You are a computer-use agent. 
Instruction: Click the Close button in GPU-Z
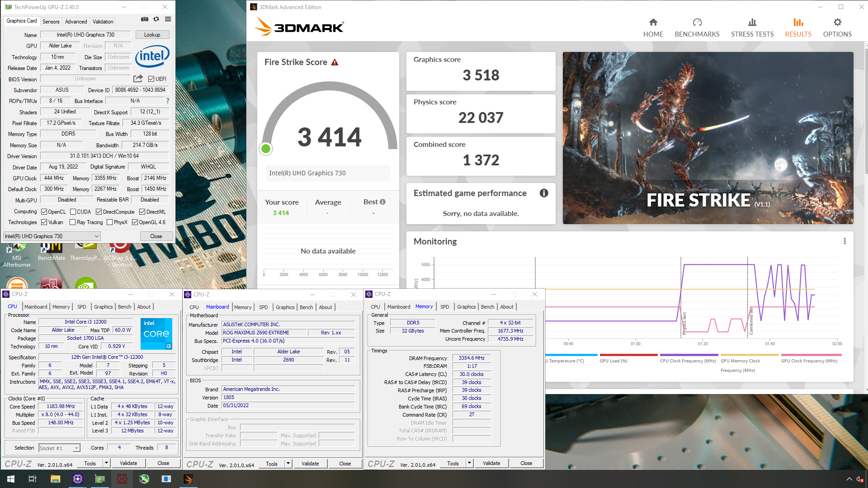156,236
